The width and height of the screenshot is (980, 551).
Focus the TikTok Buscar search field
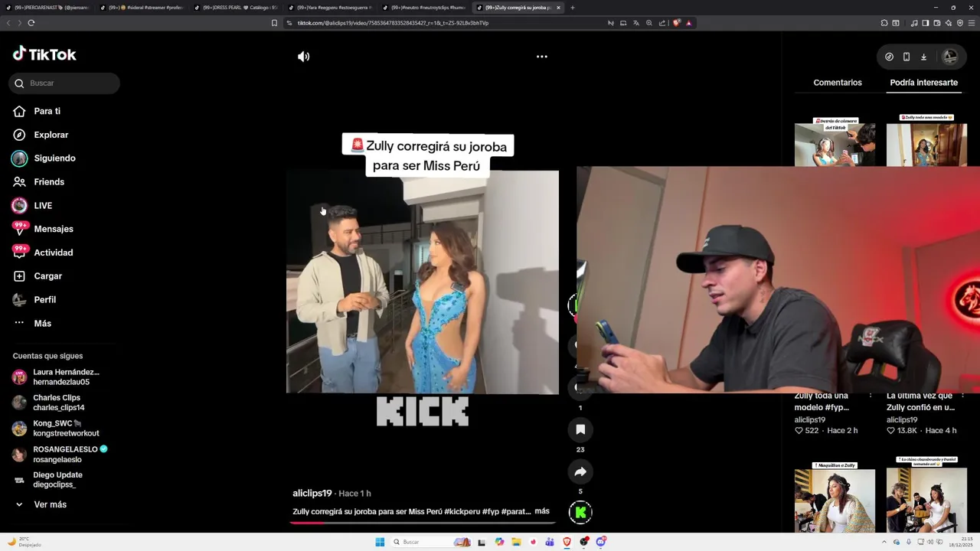pos(64,83)
